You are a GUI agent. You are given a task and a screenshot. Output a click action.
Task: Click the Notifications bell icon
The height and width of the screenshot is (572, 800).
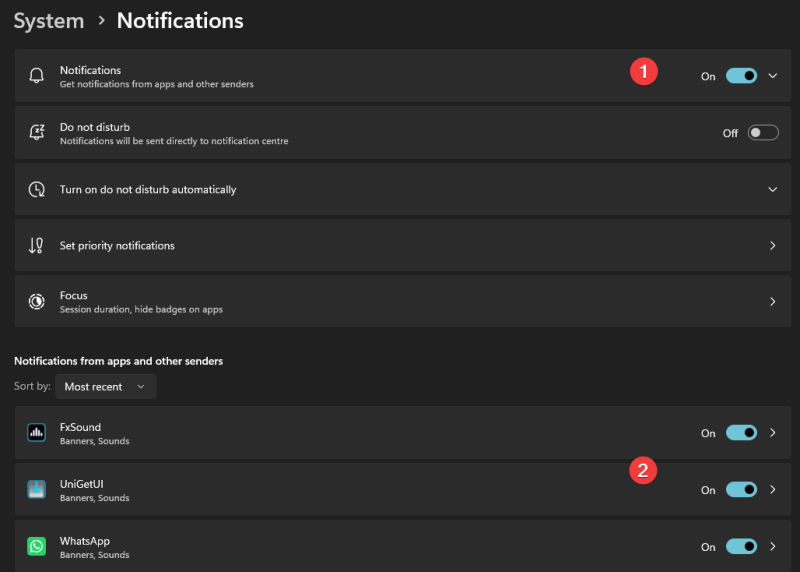tap(37, 76)
